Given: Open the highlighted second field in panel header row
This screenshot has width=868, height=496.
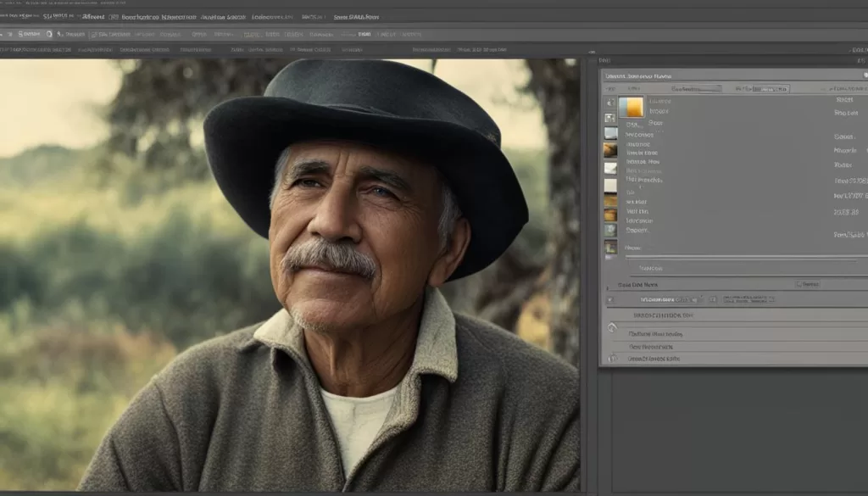Looking at the screenshot, I should point(771,88).
